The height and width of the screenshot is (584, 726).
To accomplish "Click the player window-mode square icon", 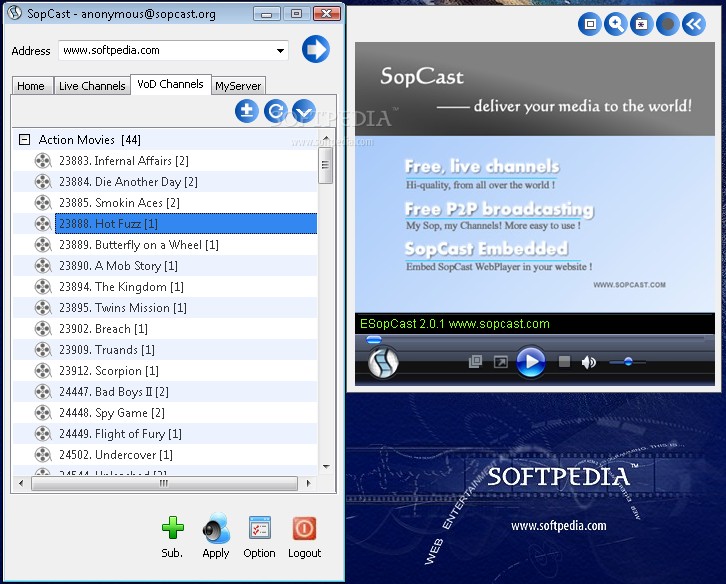I will click(590, 24).
